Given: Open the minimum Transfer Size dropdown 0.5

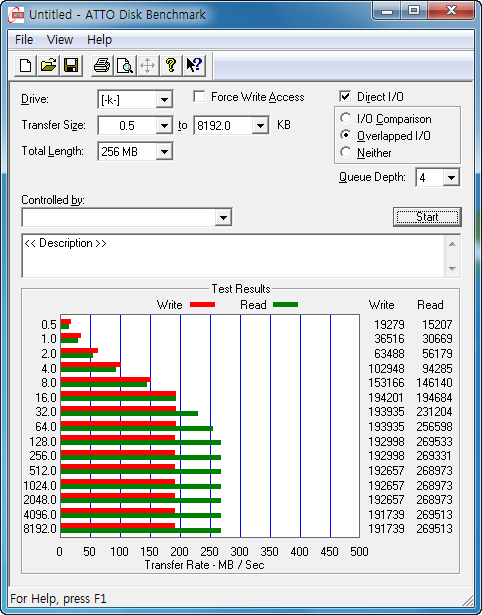Looking at the screenshot, I should click(x=164, y=126).
